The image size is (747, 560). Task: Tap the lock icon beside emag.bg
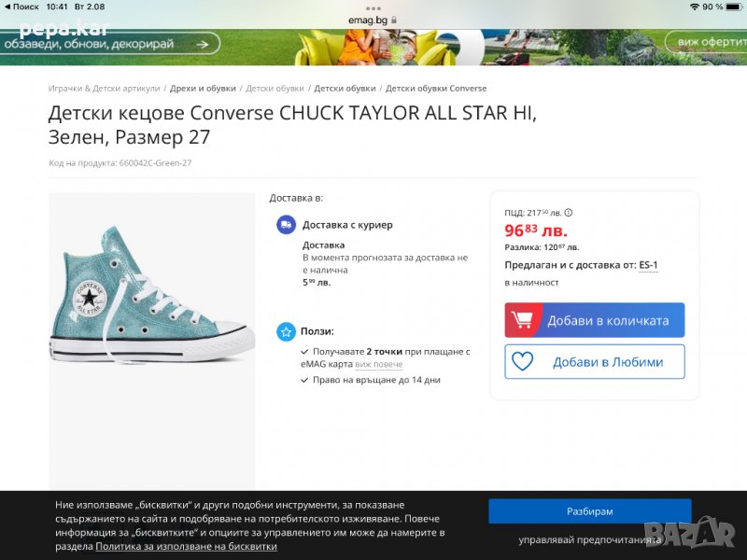[394, 20]
